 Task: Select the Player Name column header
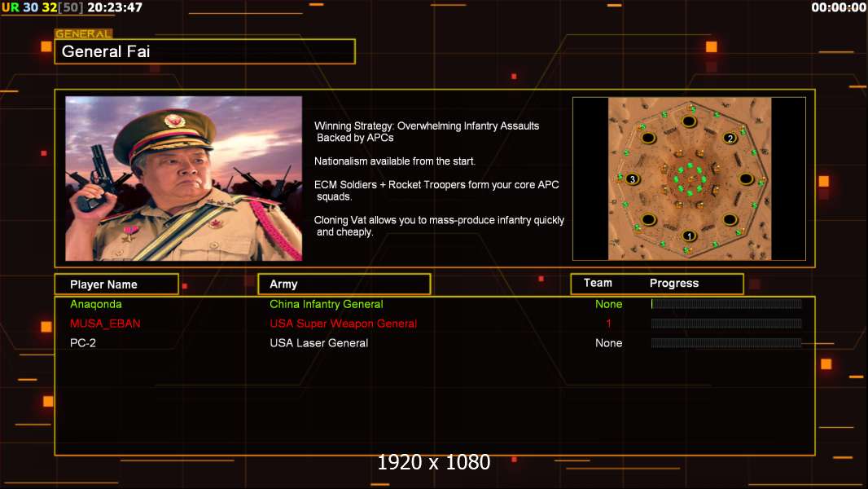point(116,284)
